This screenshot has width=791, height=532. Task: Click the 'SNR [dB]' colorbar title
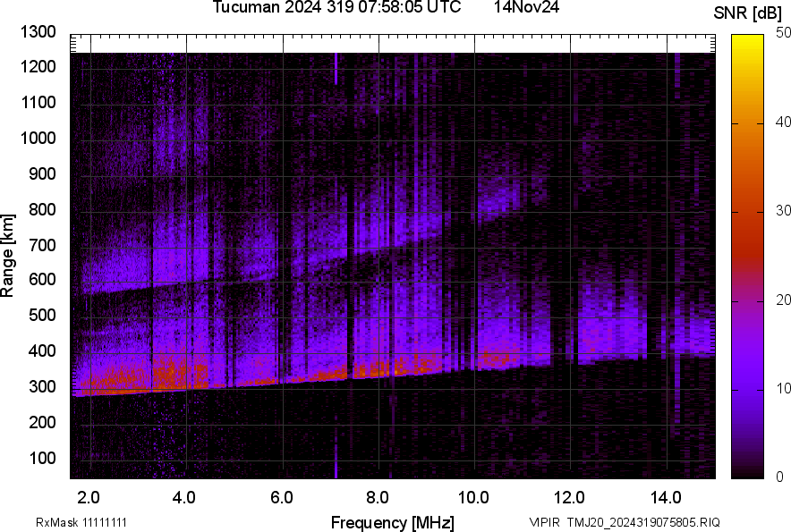(x=748, y=13)
